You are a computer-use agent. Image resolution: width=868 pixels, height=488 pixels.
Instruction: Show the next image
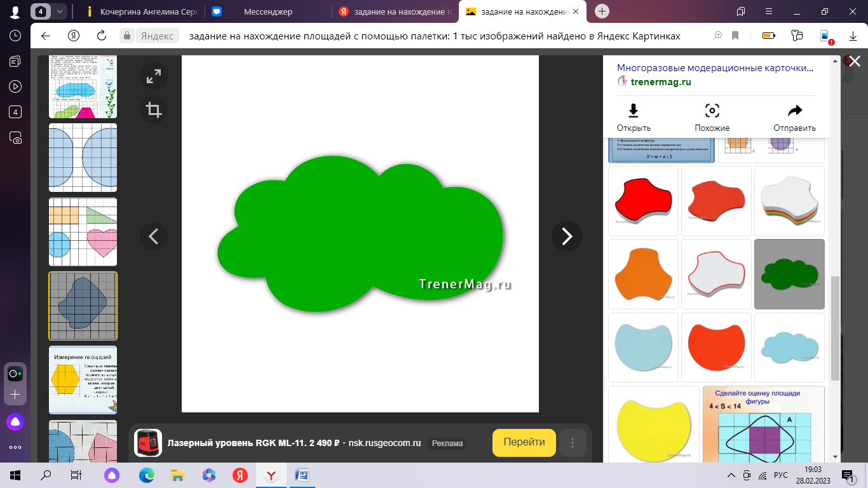click(x=567, y=236)
